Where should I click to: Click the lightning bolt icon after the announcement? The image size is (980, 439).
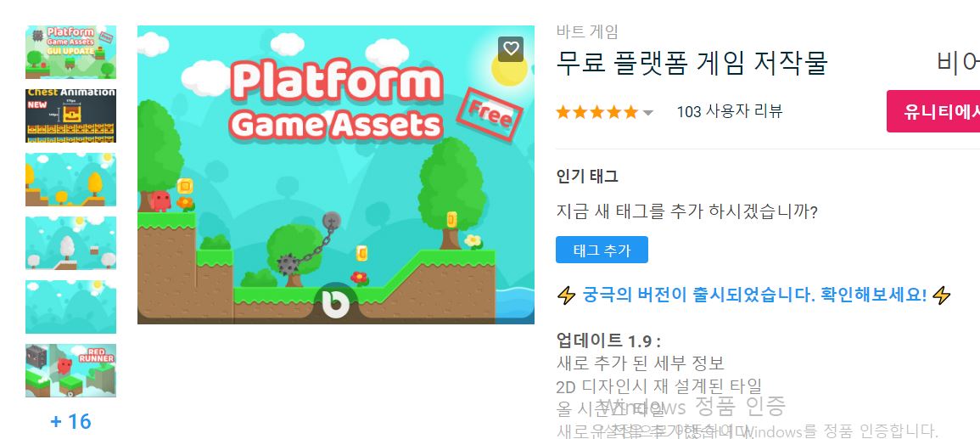[941, 295]
